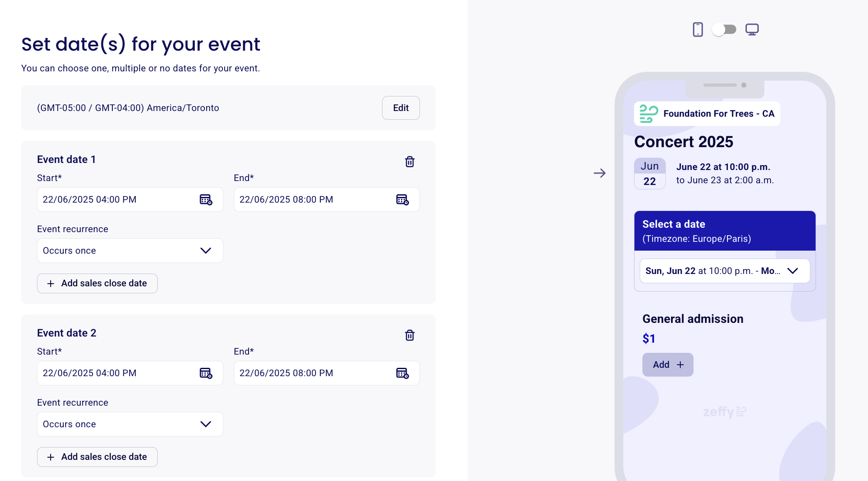The height and width of the screenshot is (481, 868).
Task: Delete Event date 2 with trash icon
Action: [x=410, y=335]
